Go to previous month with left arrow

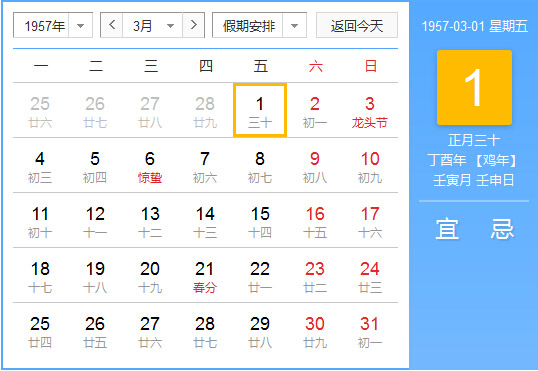click(112, 25)
